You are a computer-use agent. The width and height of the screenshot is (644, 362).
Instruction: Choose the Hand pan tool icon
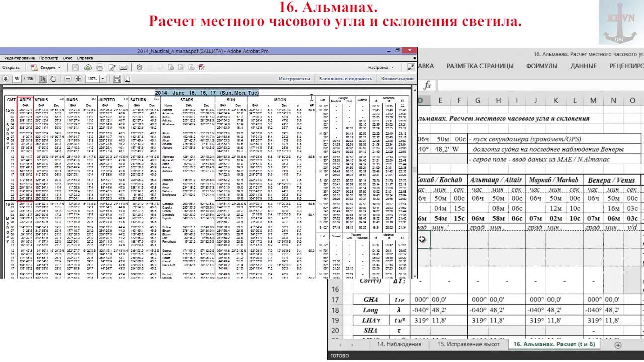(x=53, y=79)
